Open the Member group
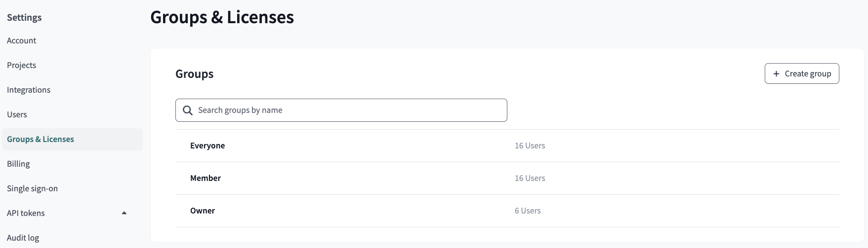Screen dimensions: 868x248 click(x=206, y=178)
